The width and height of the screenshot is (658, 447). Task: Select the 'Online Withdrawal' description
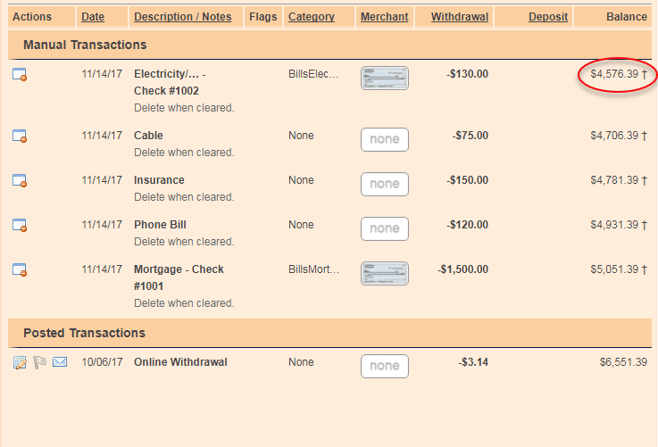point(180,362)
